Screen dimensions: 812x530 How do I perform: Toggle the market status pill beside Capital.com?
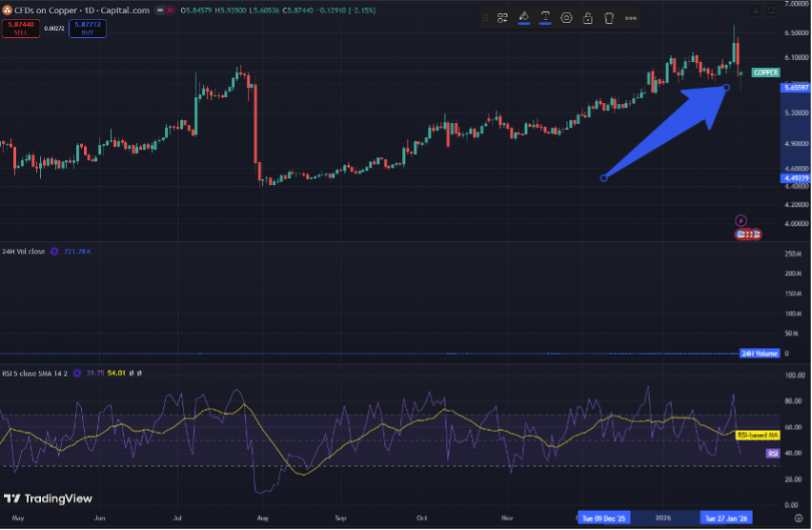point(167,10)
